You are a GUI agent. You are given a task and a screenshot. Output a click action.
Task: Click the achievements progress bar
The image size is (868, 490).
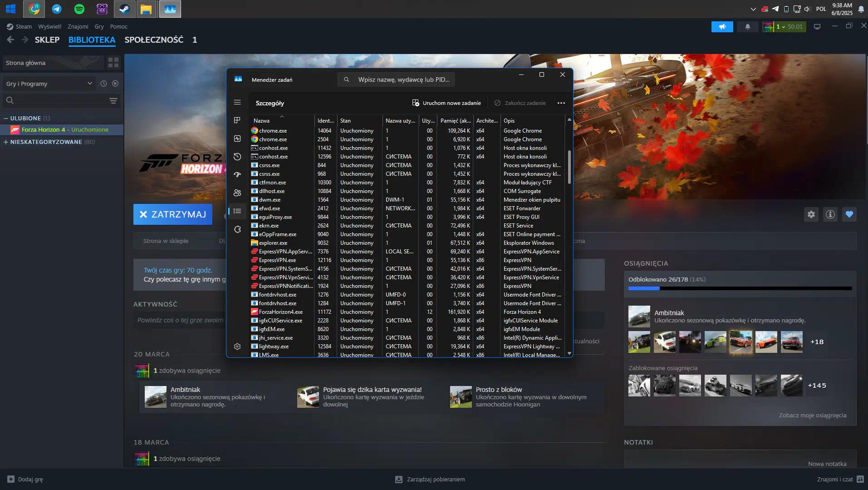click(x=740, y=288)
